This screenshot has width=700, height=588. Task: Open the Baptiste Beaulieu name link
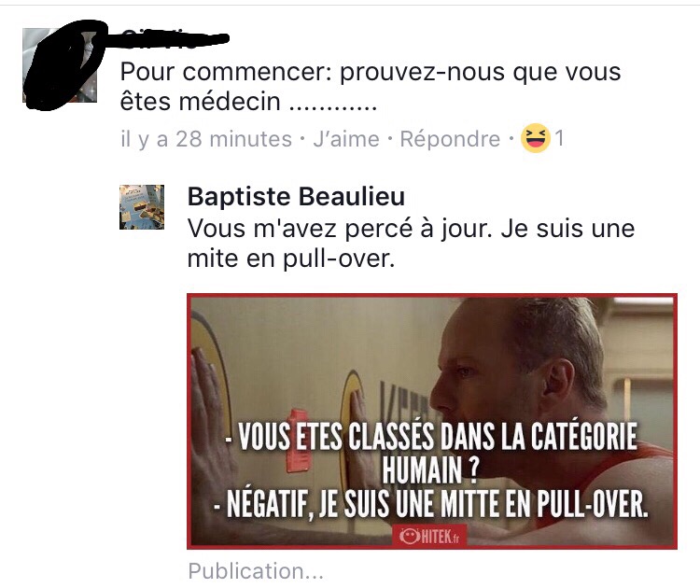coord(296,196)
